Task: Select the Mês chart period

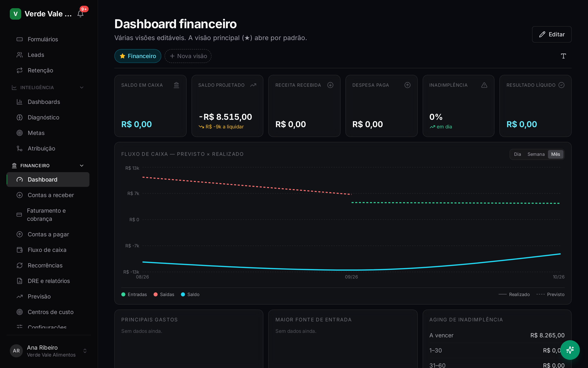Action: point(556,154)
